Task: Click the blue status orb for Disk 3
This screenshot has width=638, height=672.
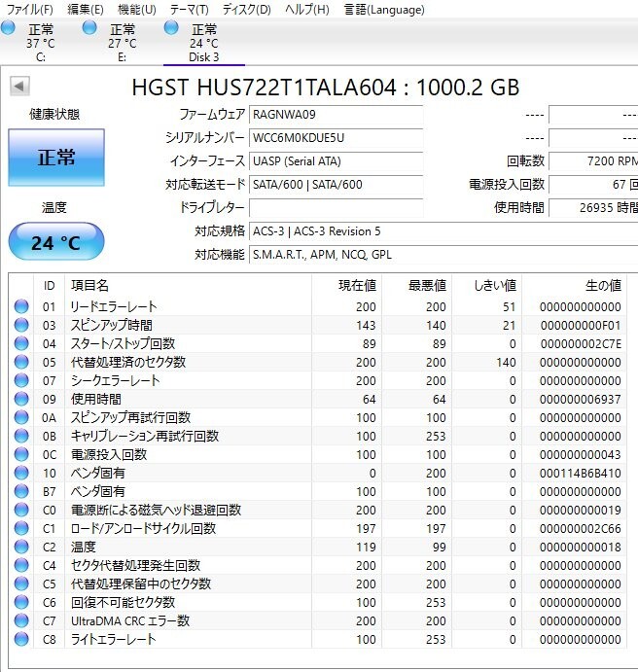Action: 171,28
